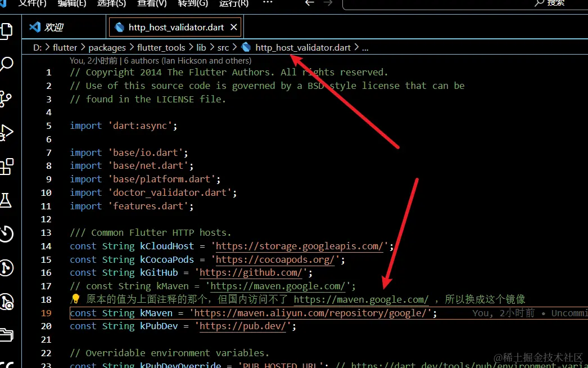Open the flutter breadcrumb segment
The image size is (588, 368).
(65, 48)
